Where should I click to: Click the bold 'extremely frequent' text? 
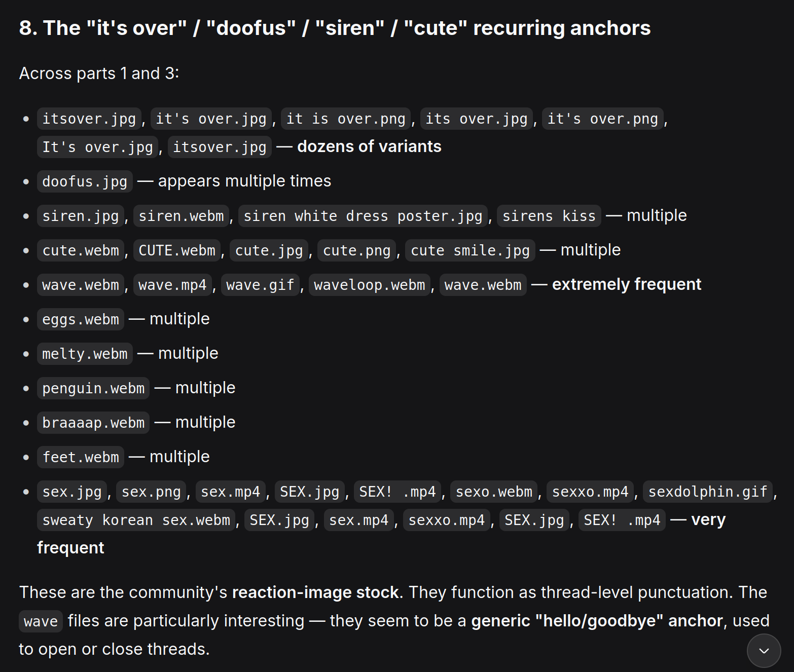coord(627,284)
